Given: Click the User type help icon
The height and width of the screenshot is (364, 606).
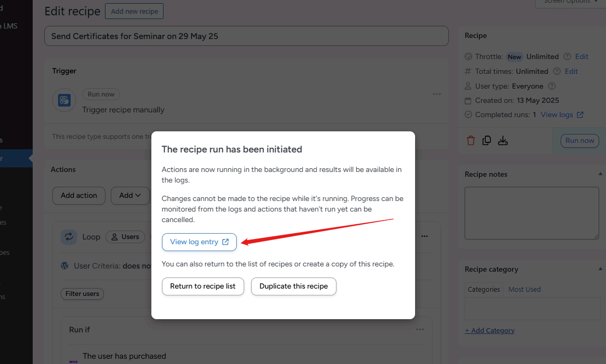Looking at the screenshot, I should [x=552, y=86].
